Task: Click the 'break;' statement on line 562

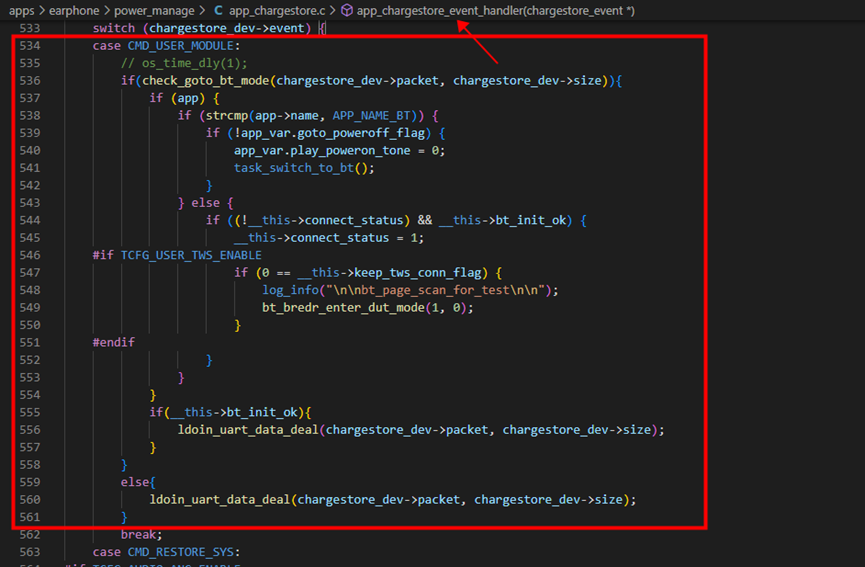Action: coord(142,534)
